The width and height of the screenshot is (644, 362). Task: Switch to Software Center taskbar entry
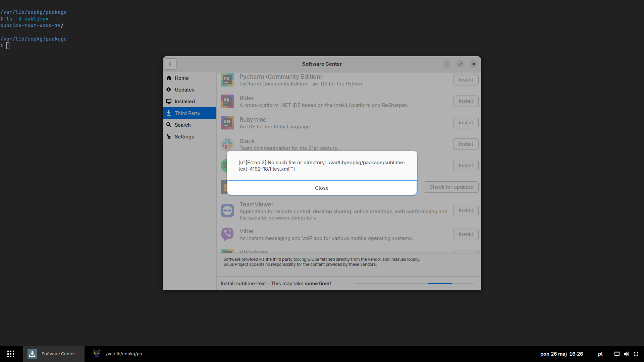(x=54, y=354)
